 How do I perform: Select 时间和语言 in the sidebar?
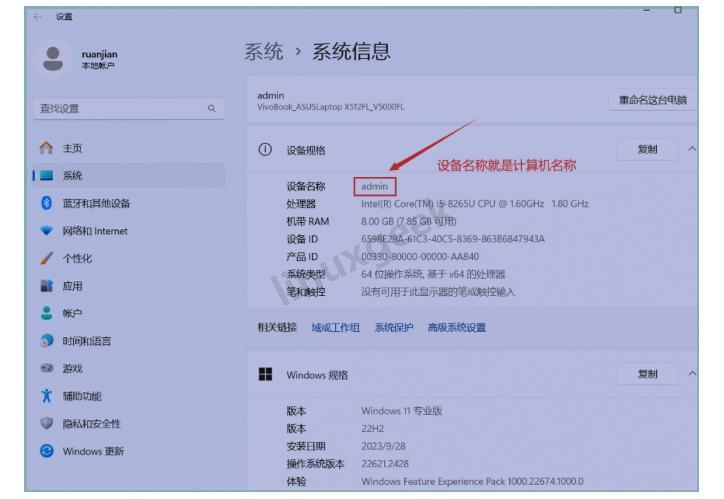point(129,341)
